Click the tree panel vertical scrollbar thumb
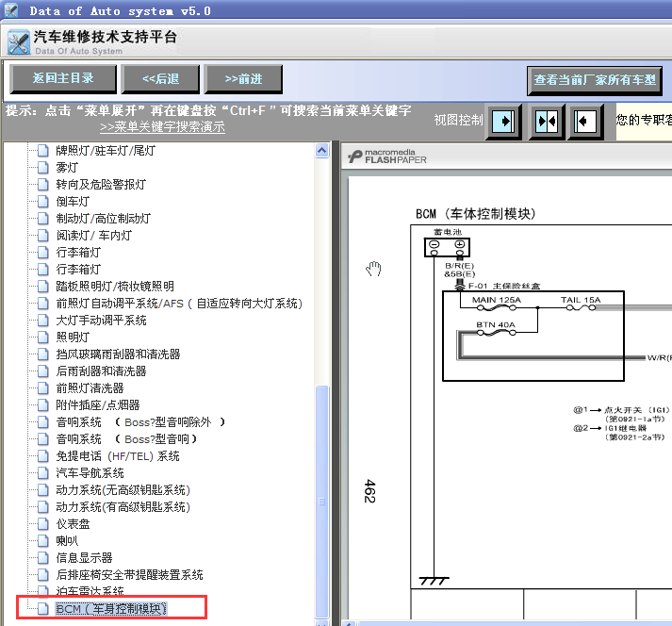Image resolution: width=672 pixels, height=626 pixels. click(x=321, y=501)
